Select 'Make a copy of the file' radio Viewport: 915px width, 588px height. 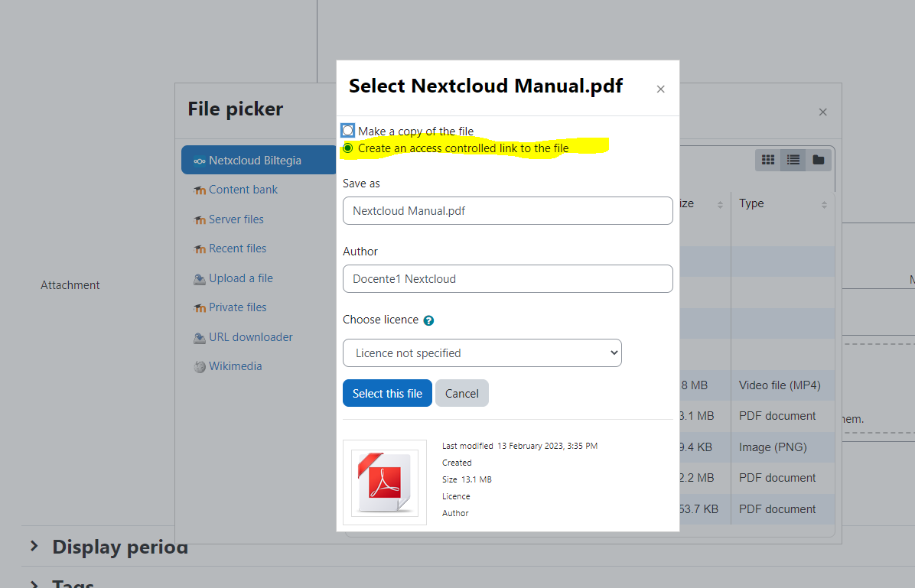pyautogui.click(x=348, y=130)
